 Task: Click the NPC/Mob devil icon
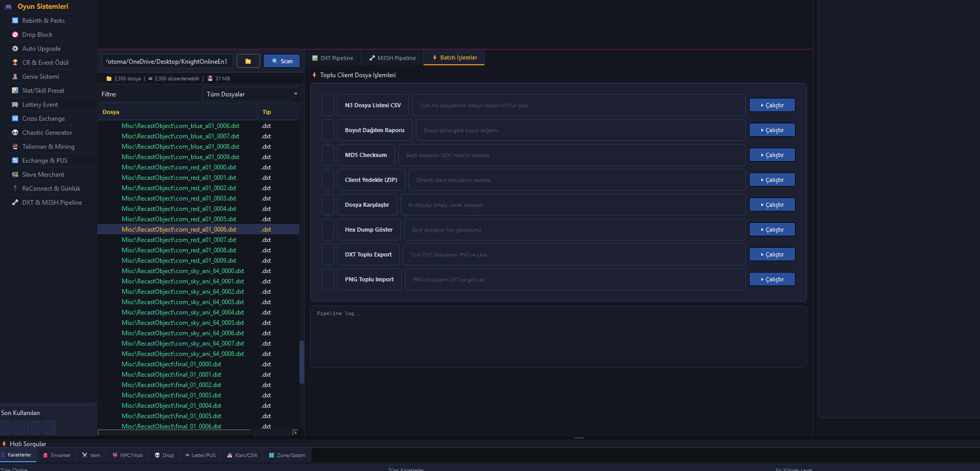point(115,455)
